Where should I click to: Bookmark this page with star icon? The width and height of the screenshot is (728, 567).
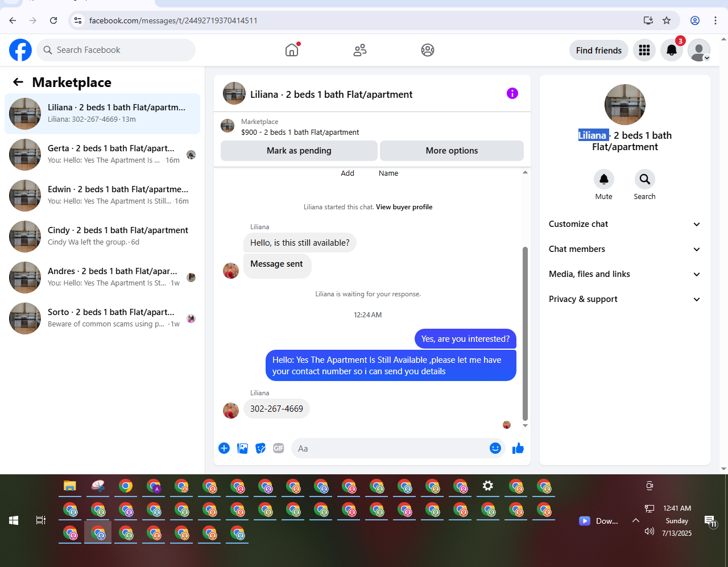pos(667,20)
